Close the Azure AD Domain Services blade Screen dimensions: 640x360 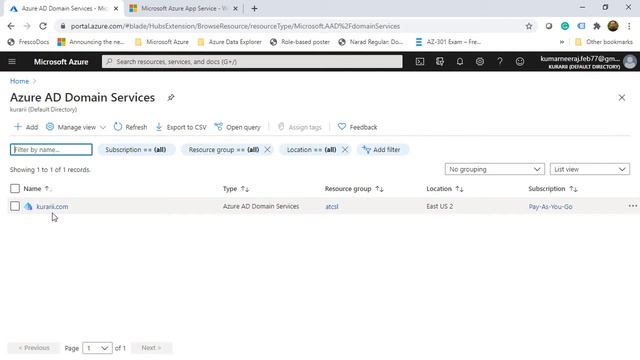[622, 98]
